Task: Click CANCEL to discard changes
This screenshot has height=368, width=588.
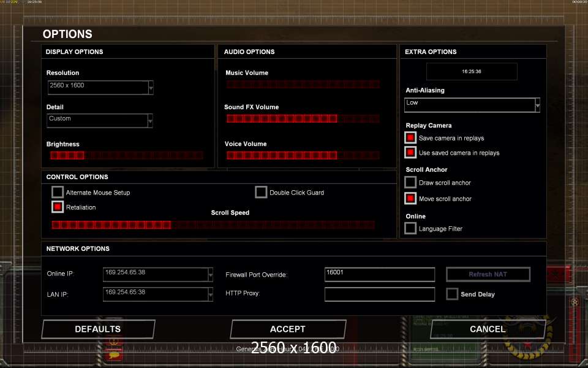Action: tap(488, 329)
